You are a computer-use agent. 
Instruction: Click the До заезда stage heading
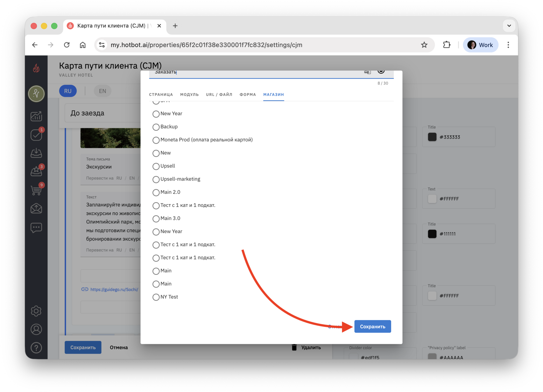click(x=87, y=113)
